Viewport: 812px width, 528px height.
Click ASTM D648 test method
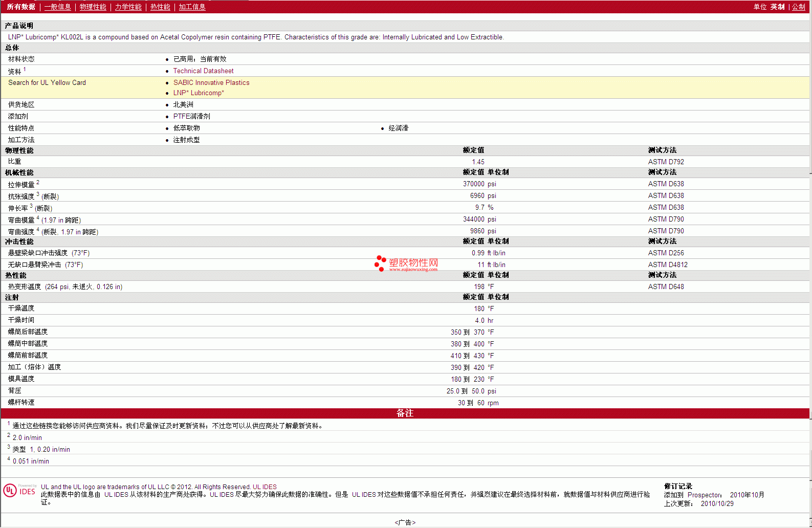(x=666, y=287)
